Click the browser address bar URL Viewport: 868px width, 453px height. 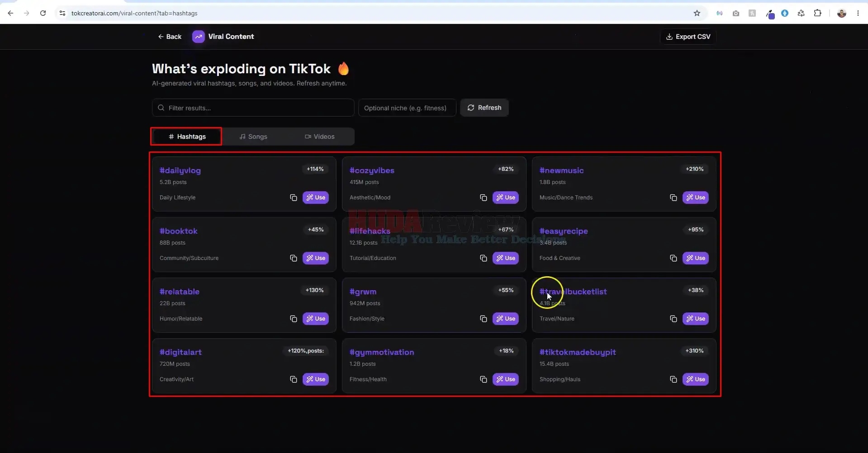(x=134, y=13)
